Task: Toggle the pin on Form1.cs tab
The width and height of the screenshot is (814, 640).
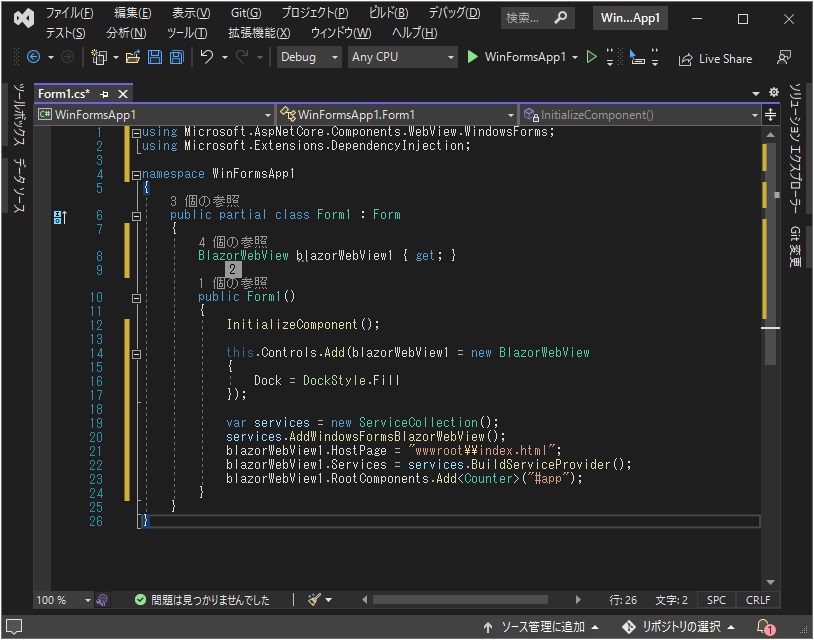Action: [x=105, y=94]
